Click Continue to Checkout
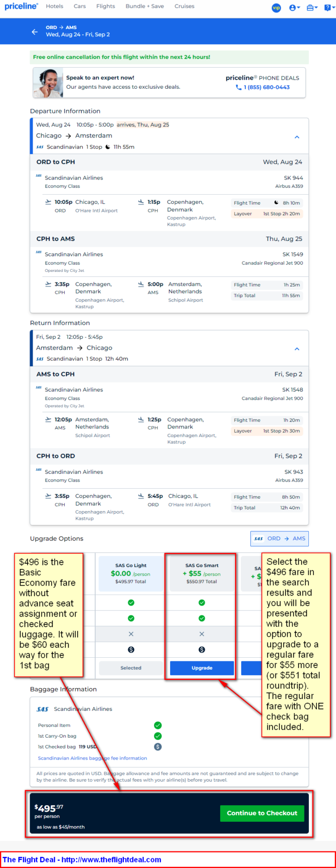The width and height of the screenshot is (336, 868). [x=262, y=813]
